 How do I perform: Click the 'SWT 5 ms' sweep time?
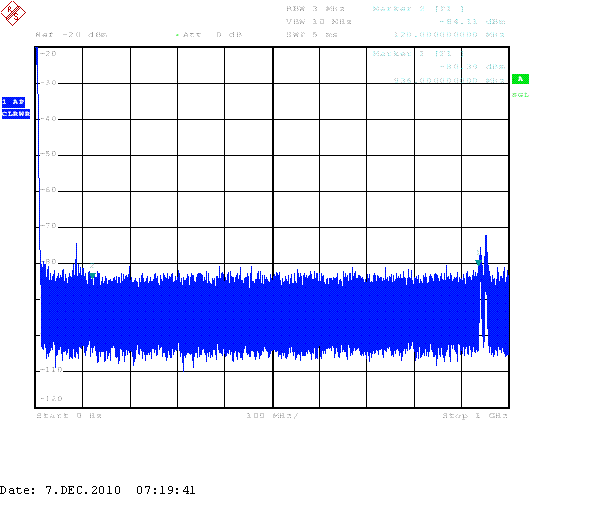312,34
